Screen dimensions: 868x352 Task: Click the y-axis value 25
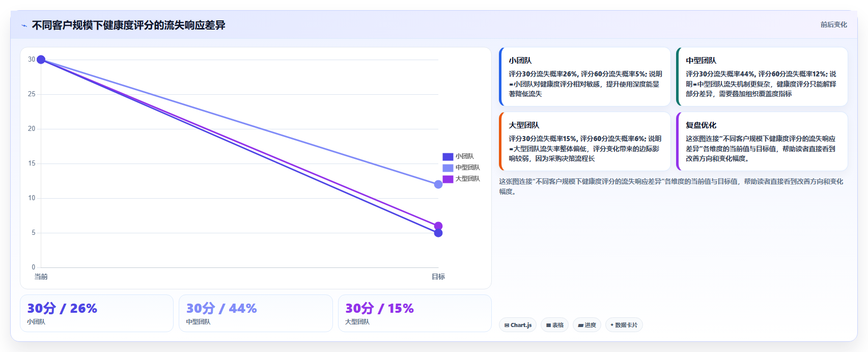point(32,94)
